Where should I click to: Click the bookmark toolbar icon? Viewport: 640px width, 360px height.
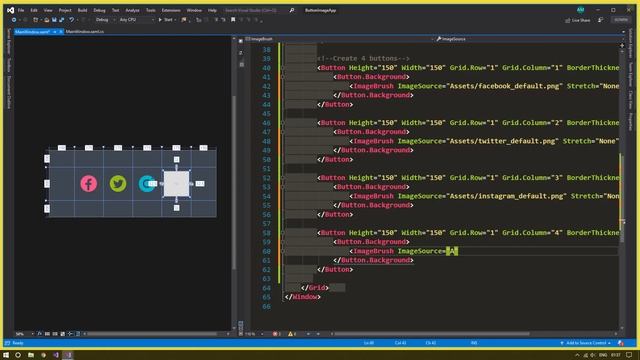tap(233, 20)
